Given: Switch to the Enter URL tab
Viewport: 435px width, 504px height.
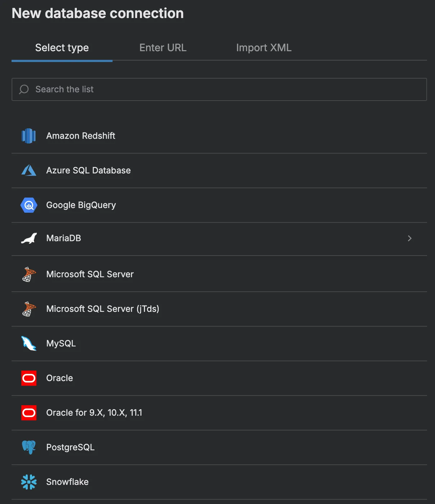Looking at the screenshot, I should tap(163, 48).
